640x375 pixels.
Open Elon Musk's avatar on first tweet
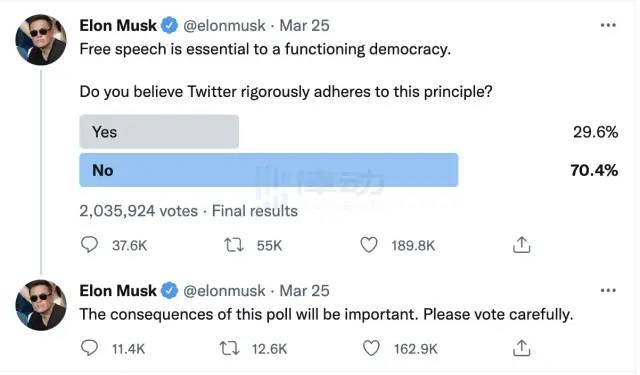pyautogui.click(x=41, y=40)
